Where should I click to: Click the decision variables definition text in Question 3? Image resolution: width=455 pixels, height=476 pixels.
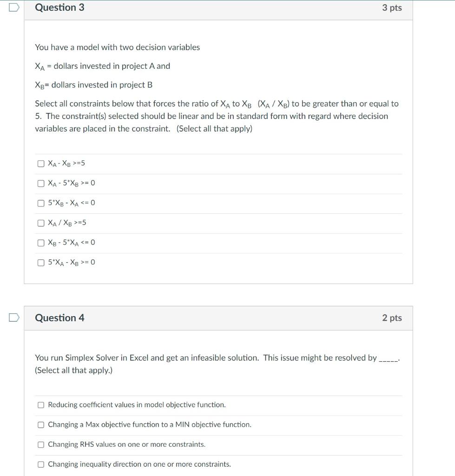pos(102,66)
